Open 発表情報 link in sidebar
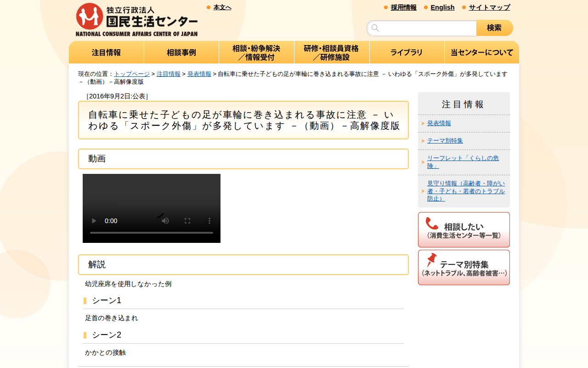The image size is (588, 368). (x=439, y=123)
